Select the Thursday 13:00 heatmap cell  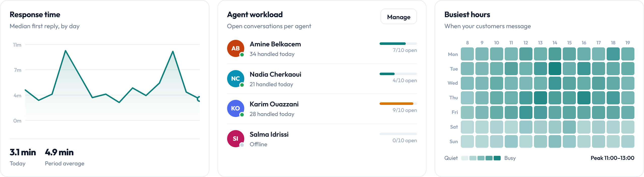(540, 98)
